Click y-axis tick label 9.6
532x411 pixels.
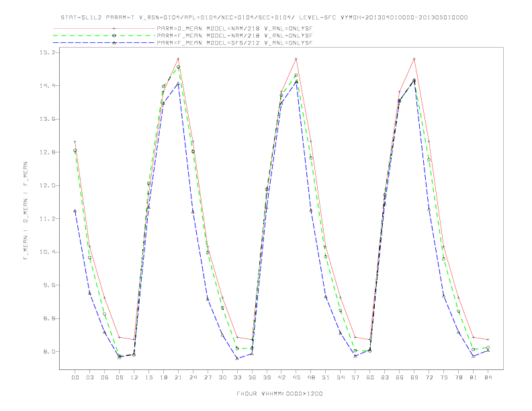pyautogui.click(x=49, y=285)
